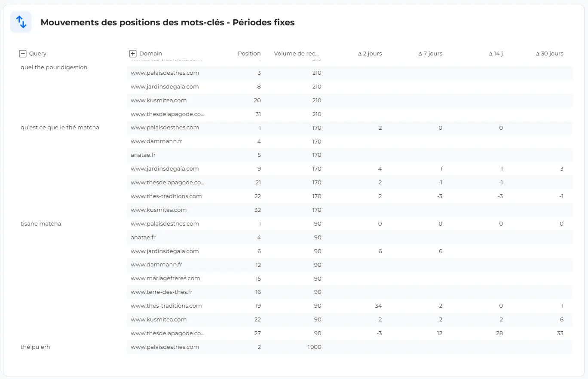The image size is (588, 379).
Task: Click the Δ 2 jours value 34 for thes-traditions
Action: [x=378, y=306]
